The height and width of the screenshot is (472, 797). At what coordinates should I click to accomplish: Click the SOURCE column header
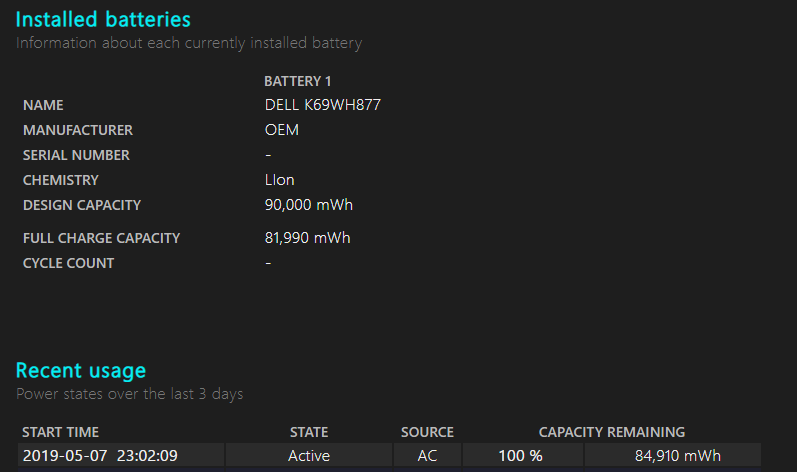tap(427, 432)
